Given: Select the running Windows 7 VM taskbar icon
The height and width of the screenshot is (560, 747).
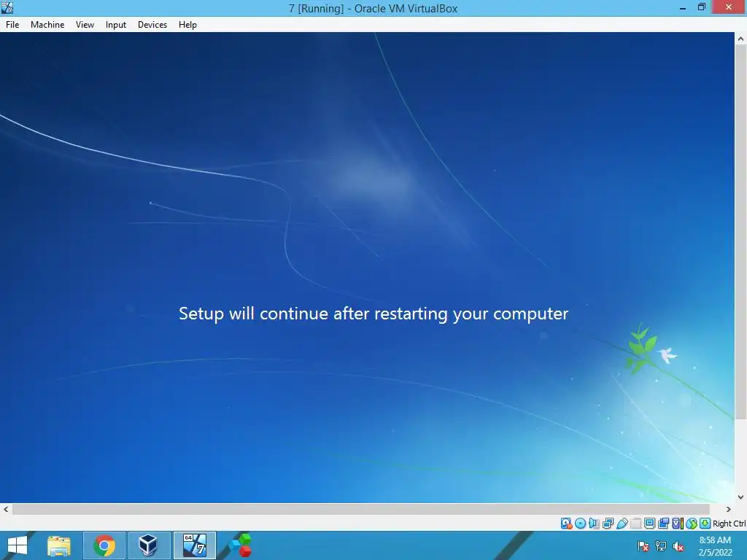Looking at the screenshot, I should [194, 545].
